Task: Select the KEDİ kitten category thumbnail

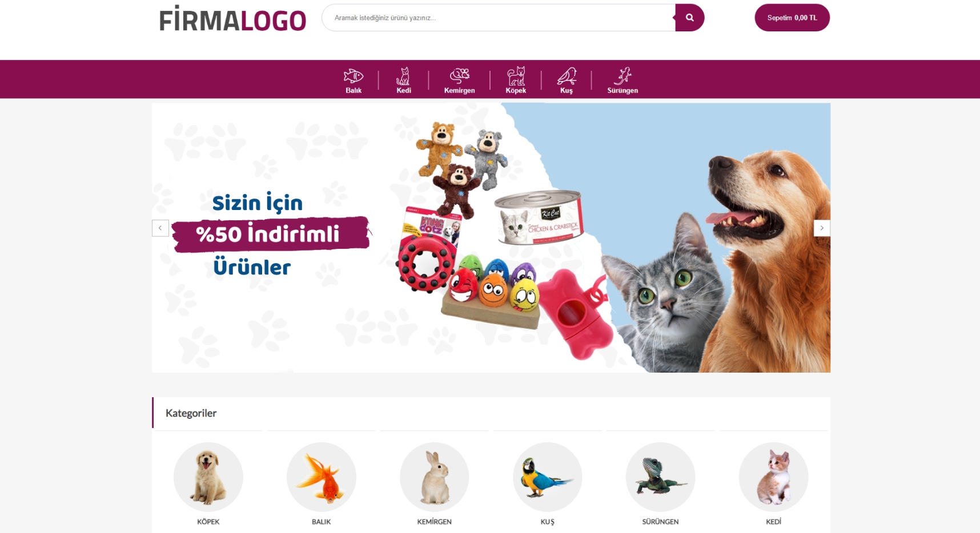Action: click(774, 477)
